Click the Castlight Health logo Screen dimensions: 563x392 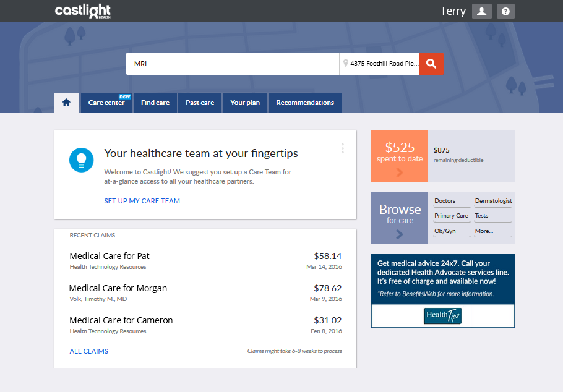tap(83, 11)
